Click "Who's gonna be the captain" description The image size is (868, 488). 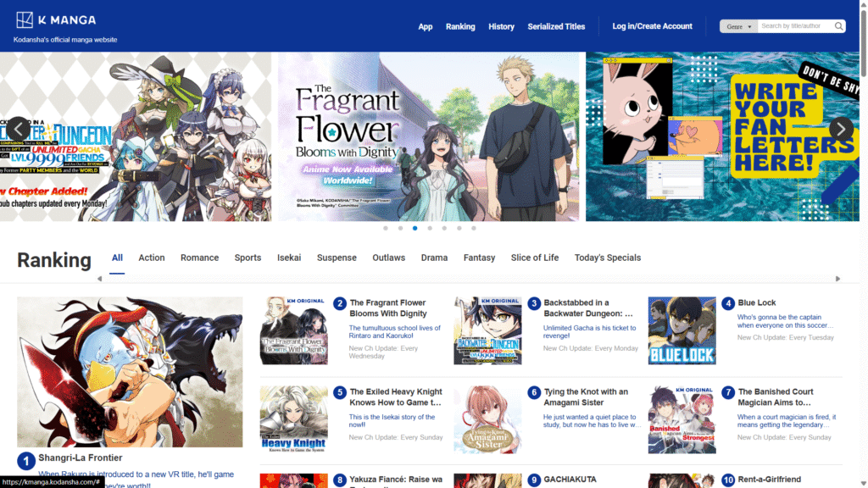(785, 321)
